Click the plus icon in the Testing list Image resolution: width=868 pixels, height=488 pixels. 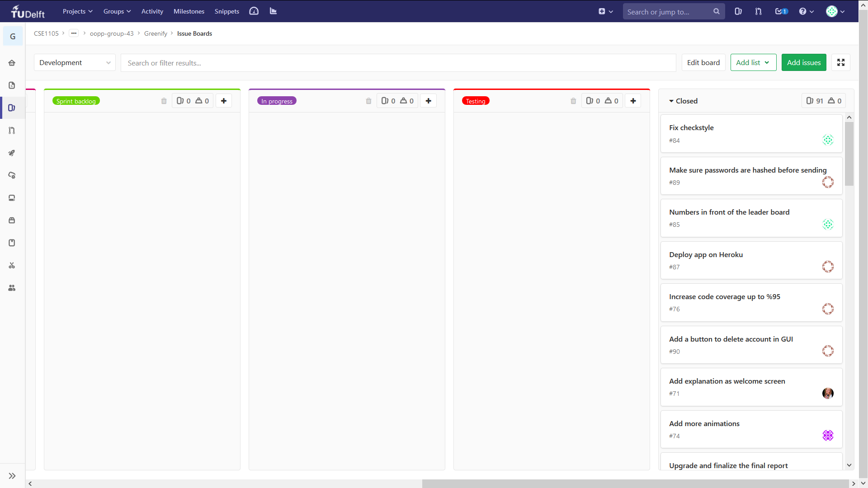click(x=633, y=101)
